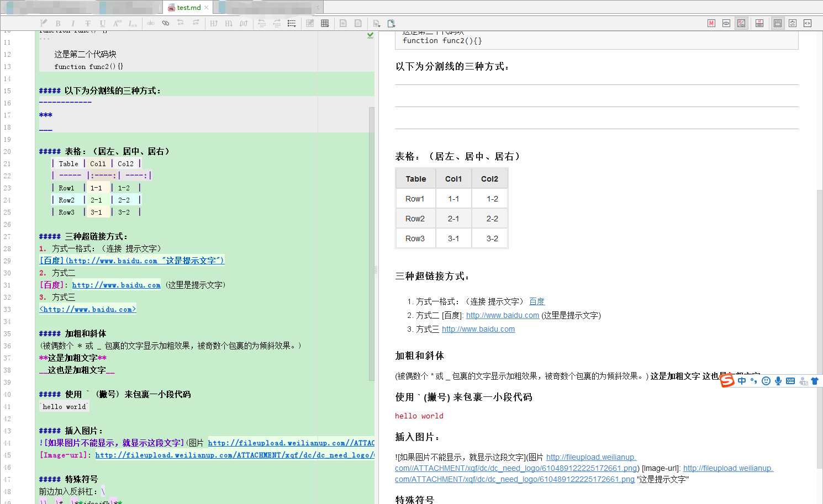Click the second page document icon

coord(358,23)
